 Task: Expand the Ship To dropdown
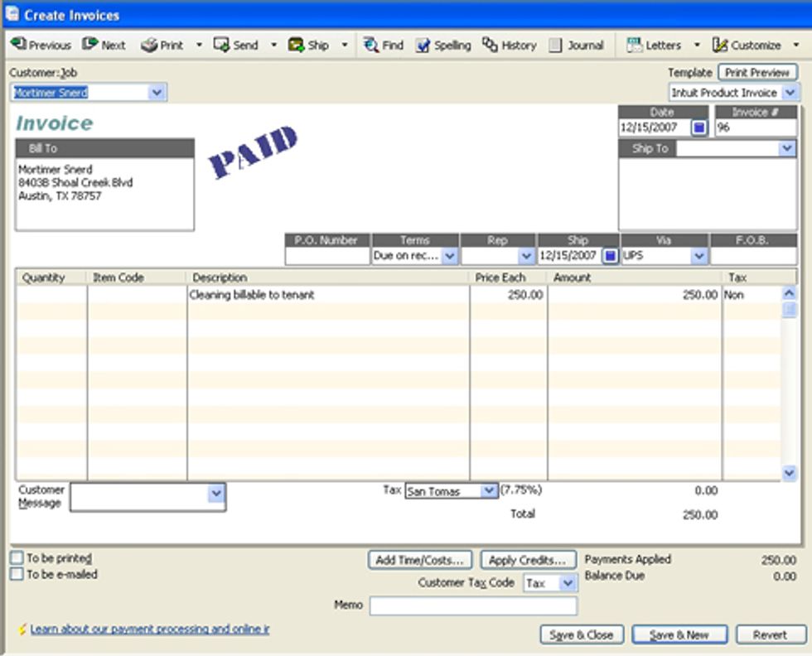[787, 148]
